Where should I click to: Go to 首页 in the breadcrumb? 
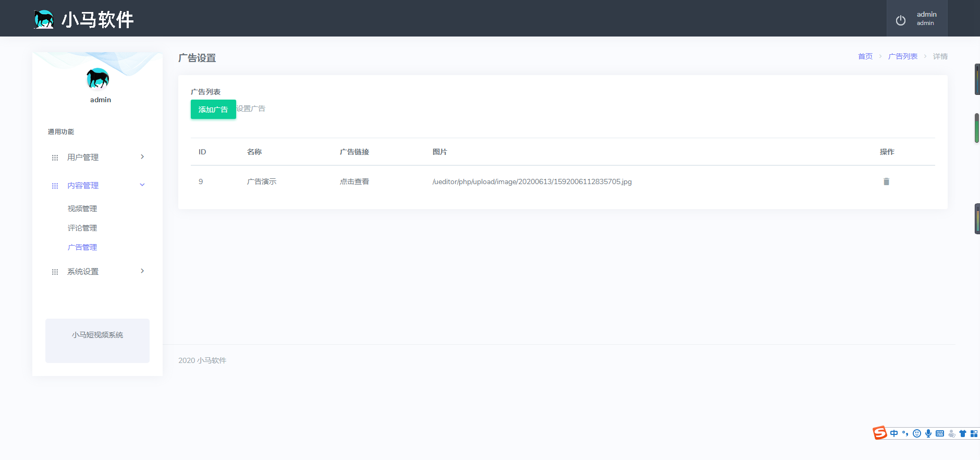coord(865,56)
